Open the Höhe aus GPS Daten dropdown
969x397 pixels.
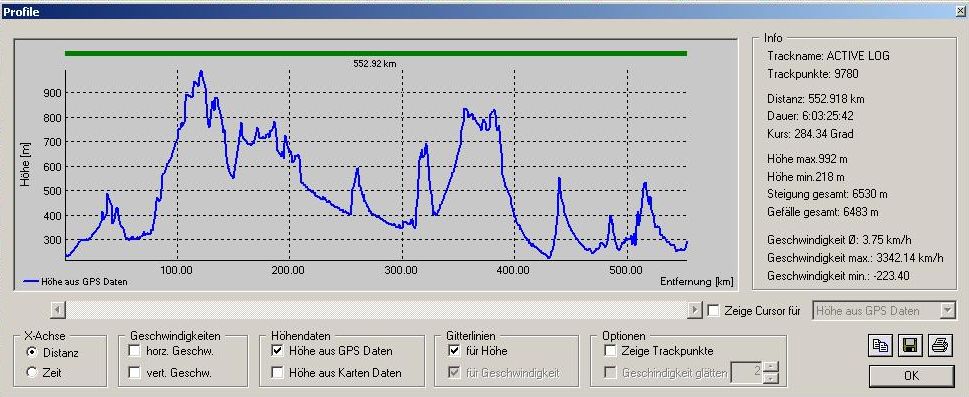click(x=948, y=310)
